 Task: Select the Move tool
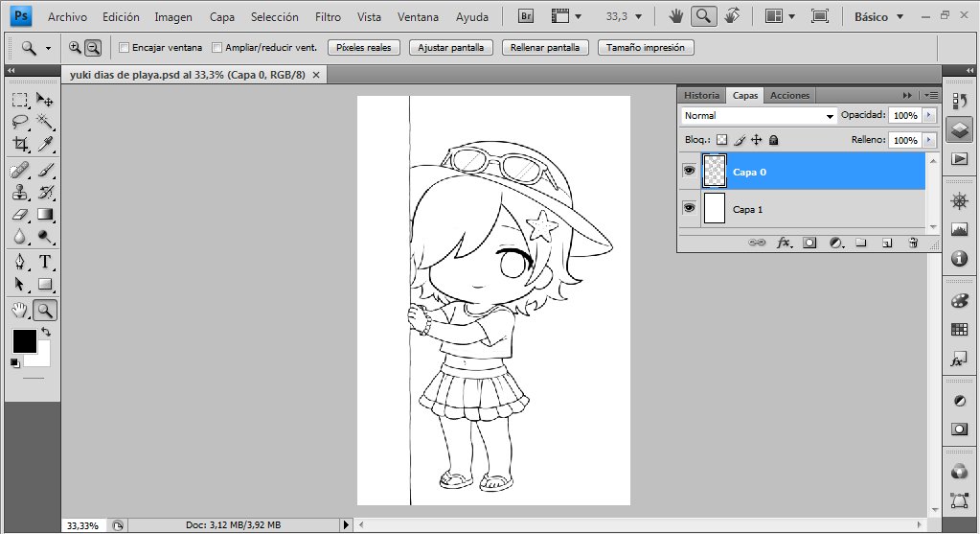tap(44, 100)
